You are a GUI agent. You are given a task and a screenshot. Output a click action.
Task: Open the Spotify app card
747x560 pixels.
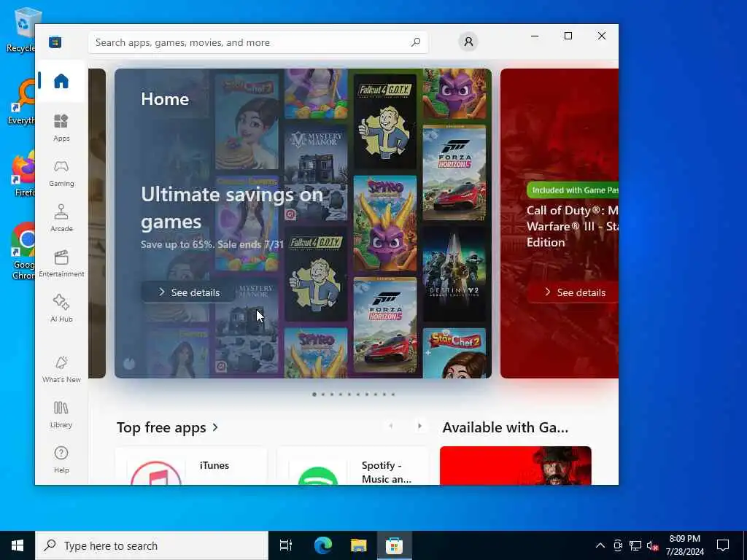pyautogui.click(x=352, y=466)
